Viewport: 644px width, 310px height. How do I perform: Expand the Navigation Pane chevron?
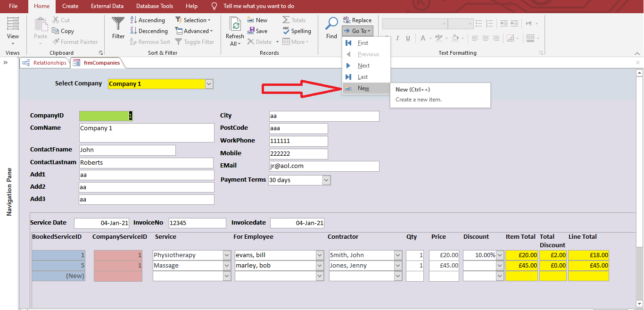click(x=6, y=63)
